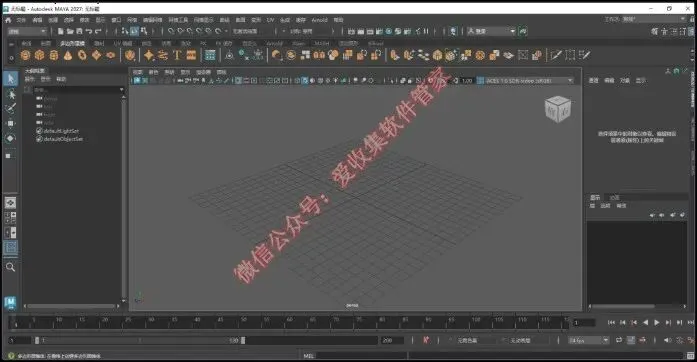Select the polygon Type text tool

pyautogui.click(x=177, y=55)
